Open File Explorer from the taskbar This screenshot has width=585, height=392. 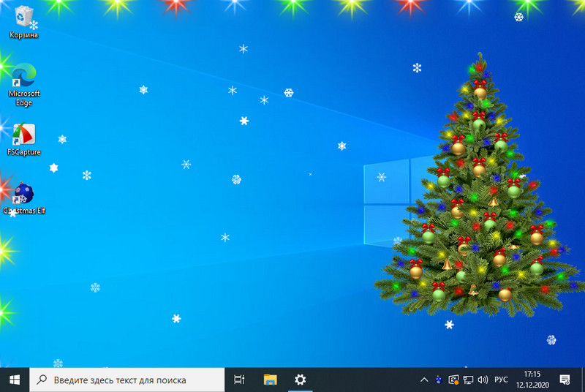[x=270, y=380]
